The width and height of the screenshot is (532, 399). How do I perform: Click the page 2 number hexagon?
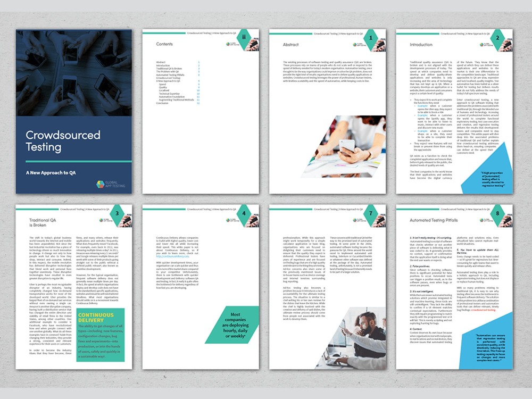497,38
